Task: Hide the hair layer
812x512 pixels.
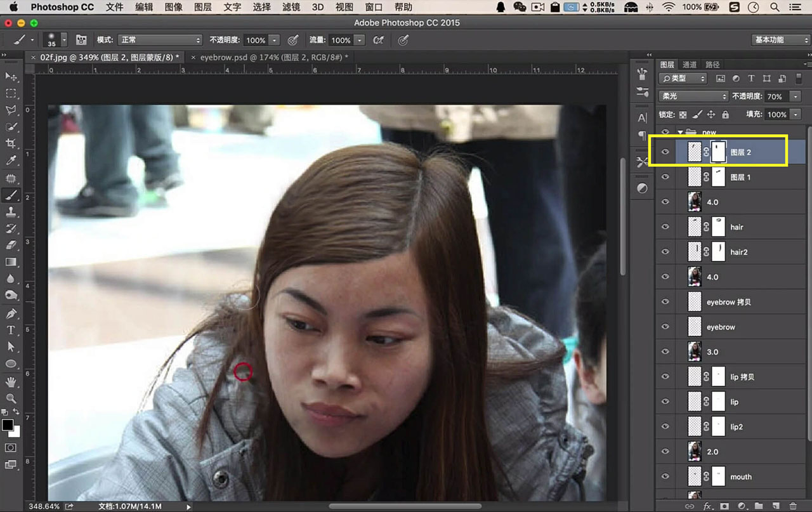Action: tap(665, 227)
